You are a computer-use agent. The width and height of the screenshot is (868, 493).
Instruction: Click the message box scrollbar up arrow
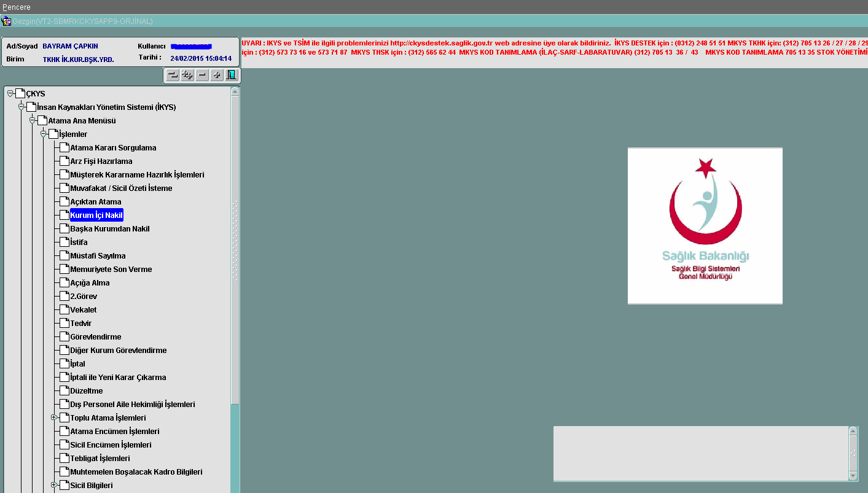coord(853,431)
